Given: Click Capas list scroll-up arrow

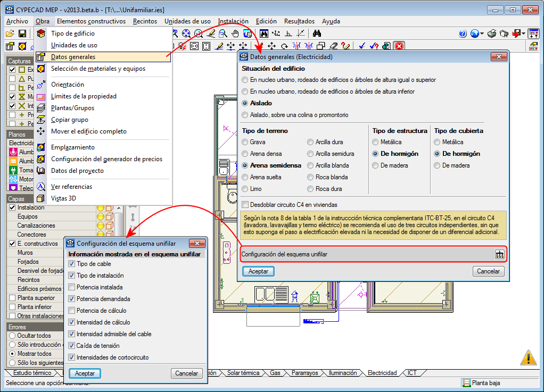Looking at the screenshot, I should (x=119, y=208).
